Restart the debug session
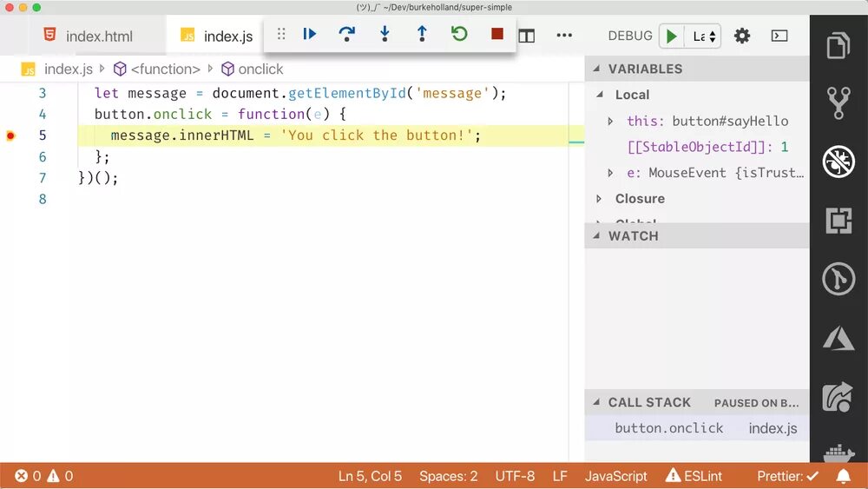Viewport: 868px width, 489px height. click(459, 35)
